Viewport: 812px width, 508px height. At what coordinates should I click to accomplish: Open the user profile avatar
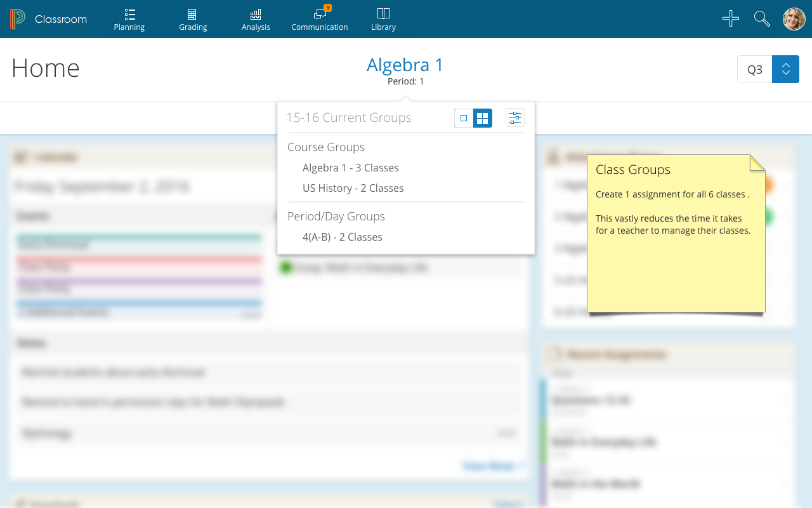tap(794, 19)
